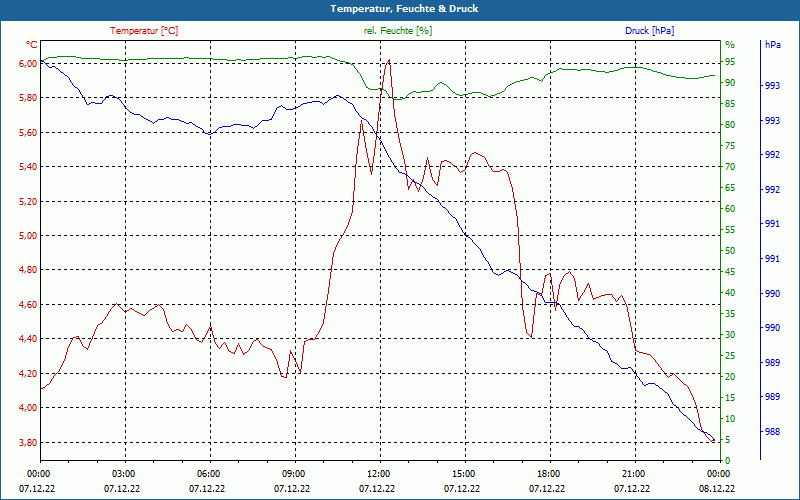Click the chart title Temperatur, Feuchte & Druck

(x=404, y=9)
